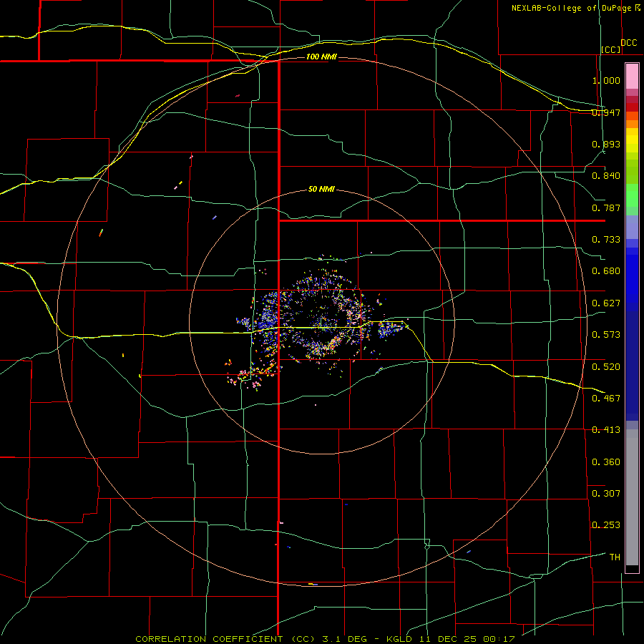
Task: Select the 0.627 scale value
Action: tap(606, 303)
